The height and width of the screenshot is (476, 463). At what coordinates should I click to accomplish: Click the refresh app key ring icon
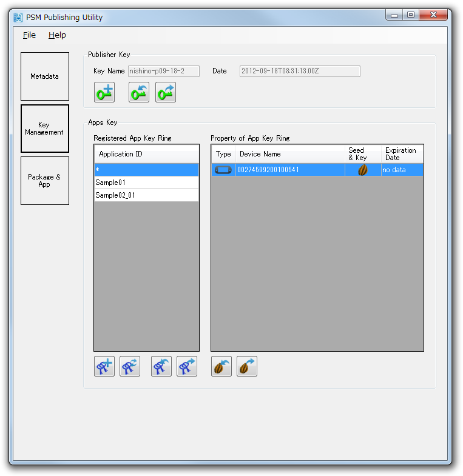click(x=130, y=367)
